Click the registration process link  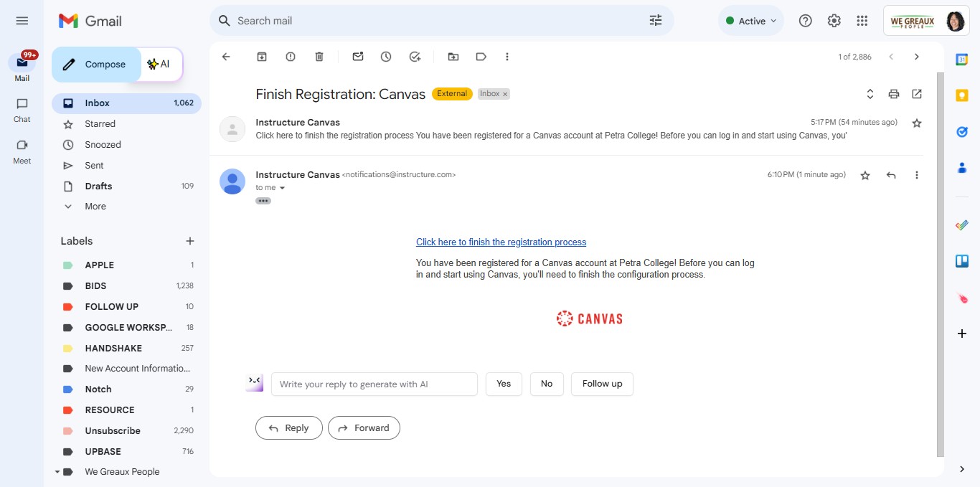click(501, 242)
